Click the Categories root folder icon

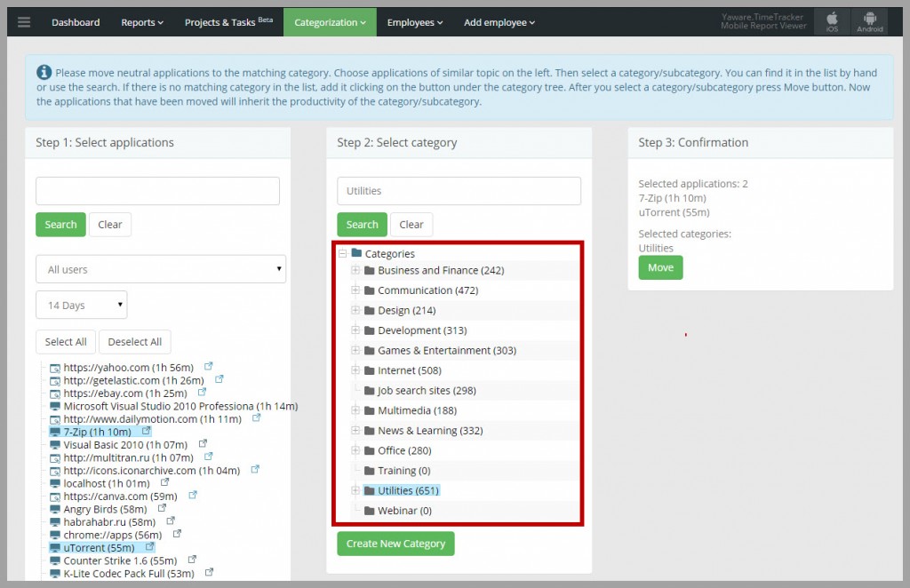[356, 253]
